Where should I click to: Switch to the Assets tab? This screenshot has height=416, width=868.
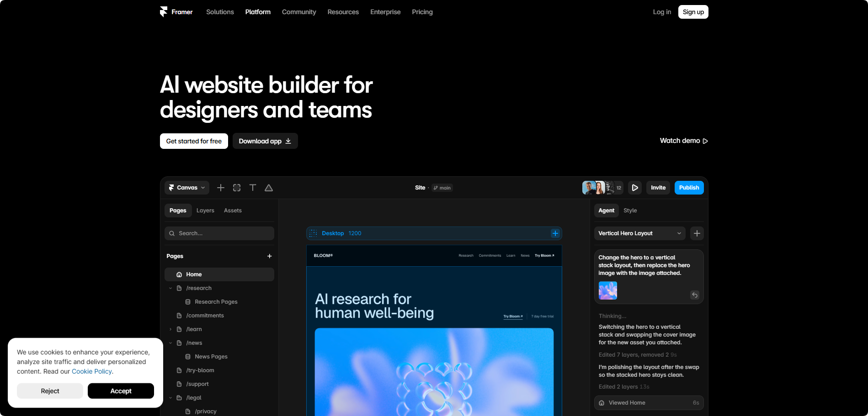233,211
